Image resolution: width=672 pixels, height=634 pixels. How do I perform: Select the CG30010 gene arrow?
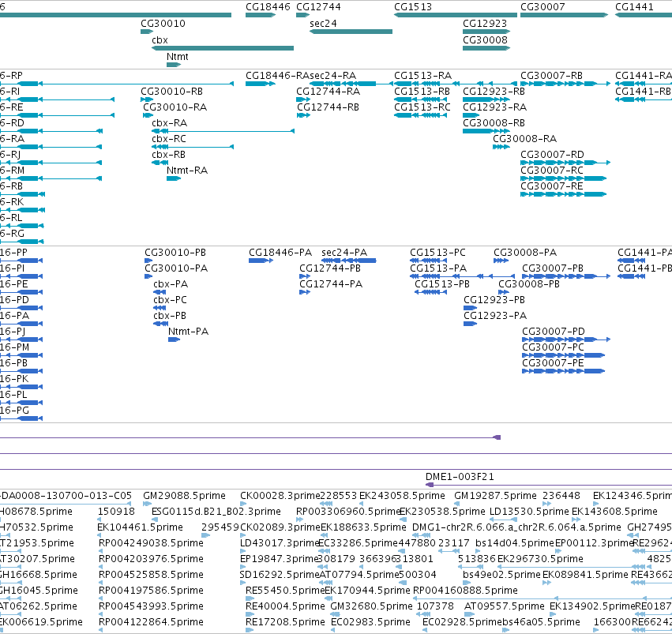coord(147,32)
